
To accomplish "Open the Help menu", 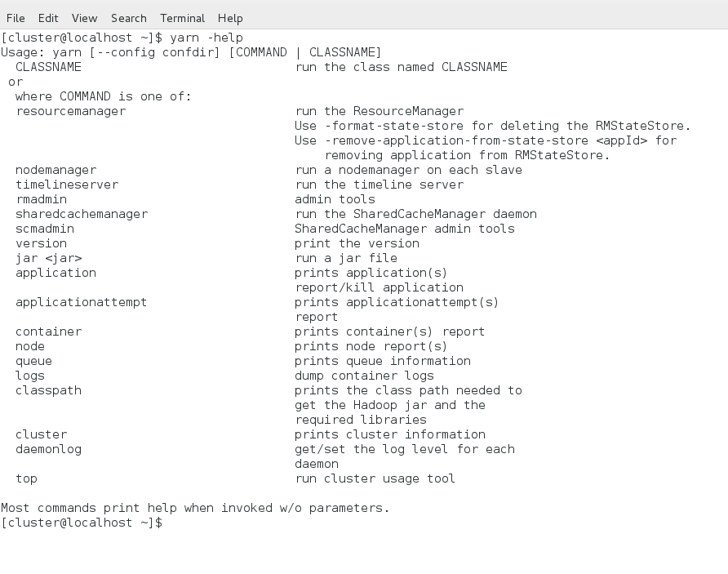I will click(x=230, y=18).
